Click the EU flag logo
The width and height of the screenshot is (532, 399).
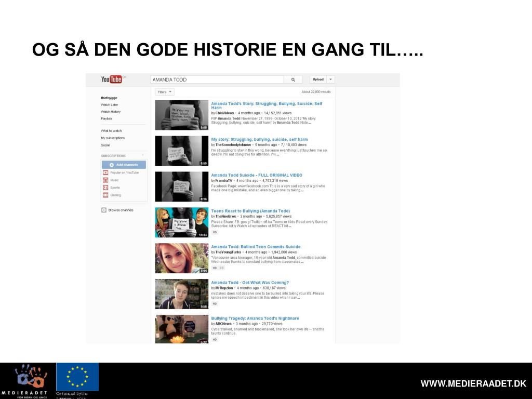click(77, 377)
